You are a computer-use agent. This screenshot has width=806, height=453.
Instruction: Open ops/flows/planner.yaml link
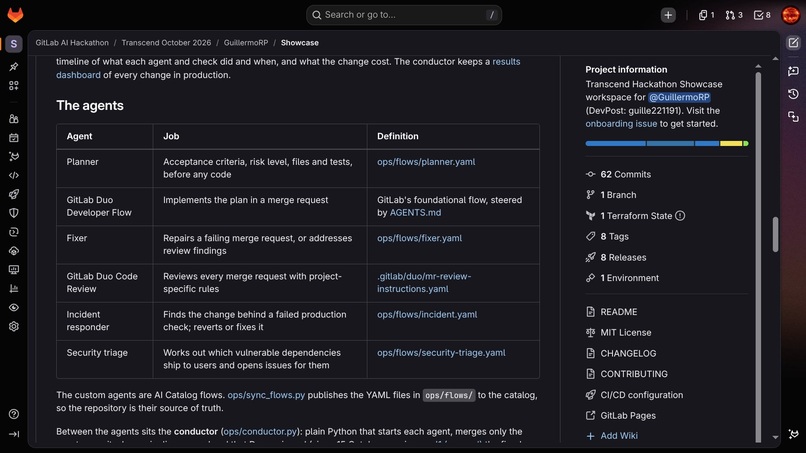coord(426,161)
